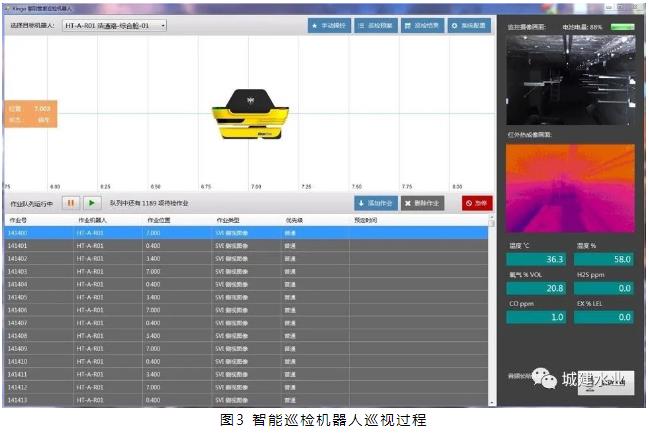Sort by 优先级 priority column header

pos(295,220)
